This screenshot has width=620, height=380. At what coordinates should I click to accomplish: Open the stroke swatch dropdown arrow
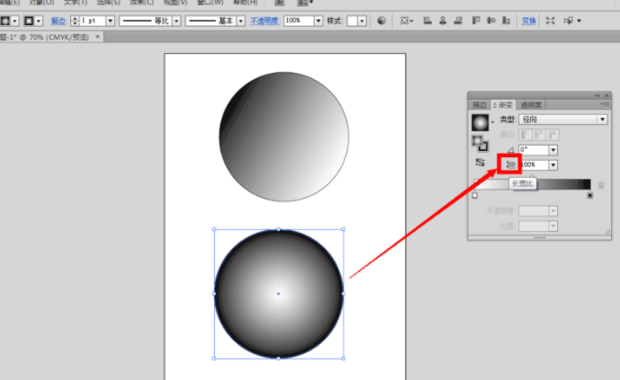38,21
